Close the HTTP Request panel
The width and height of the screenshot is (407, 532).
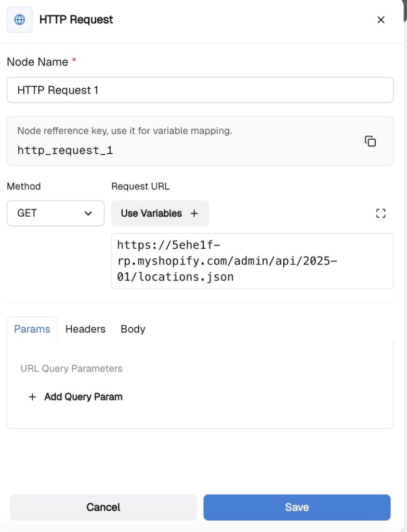(x=380, y=20)
